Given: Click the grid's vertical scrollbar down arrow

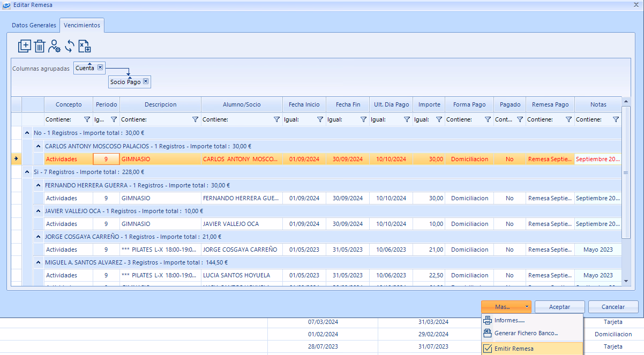Looking at the screenshot, I should (x=625, y=280).
